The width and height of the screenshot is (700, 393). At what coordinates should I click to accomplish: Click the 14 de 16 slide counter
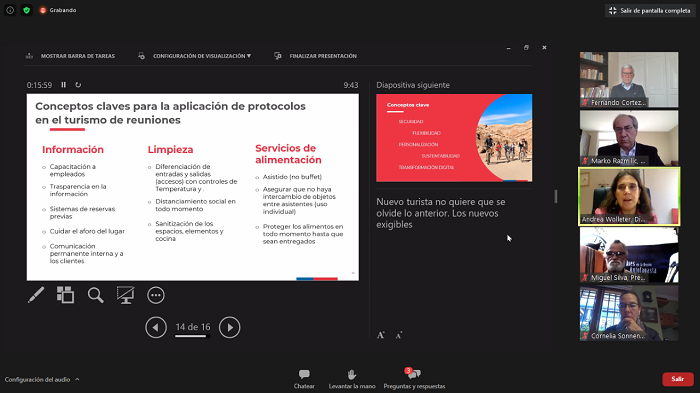pyautogui.click(x=193, y=327)
